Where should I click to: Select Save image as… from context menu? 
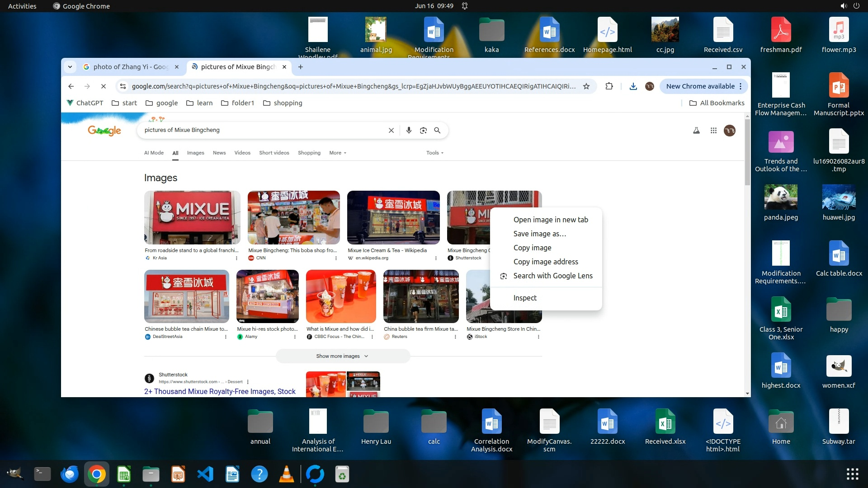pyautogui.click(x=539, y=234)
